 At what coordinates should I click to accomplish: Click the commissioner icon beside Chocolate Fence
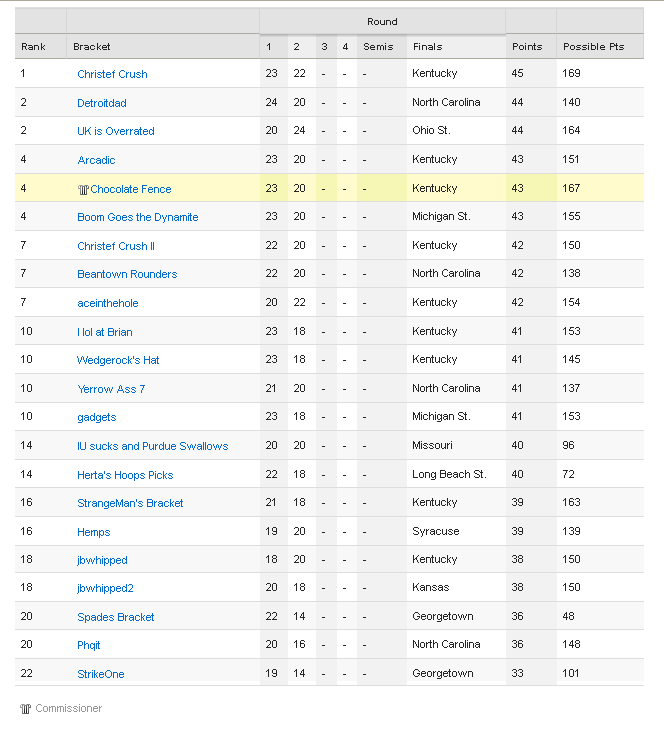pos(83,189)
